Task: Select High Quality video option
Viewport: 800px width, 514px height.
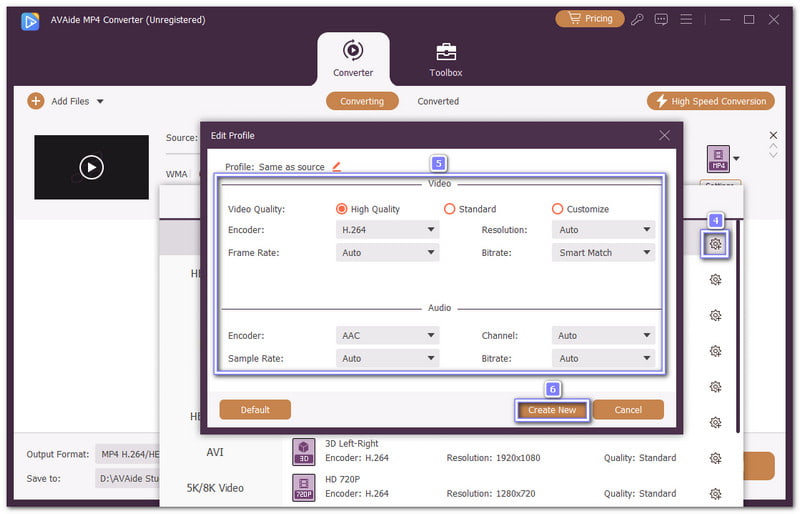Action: pos(342,209)
